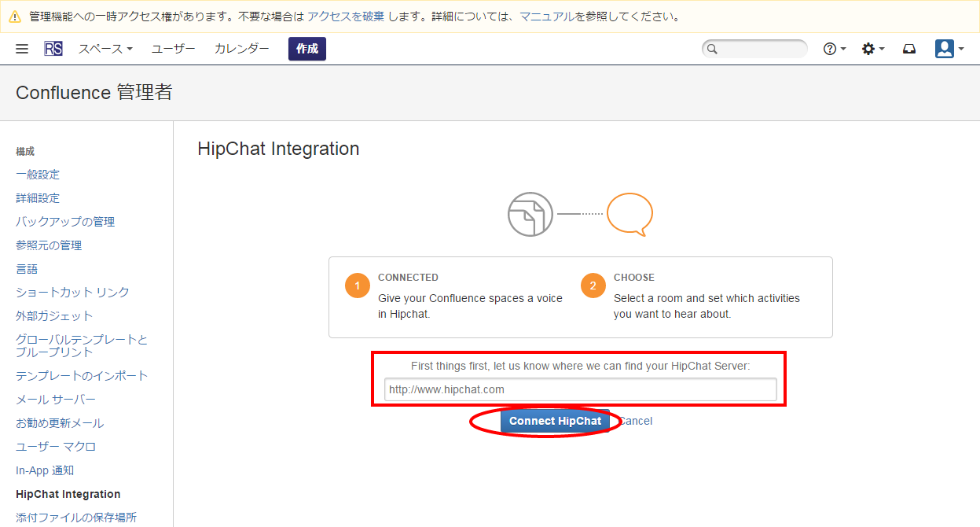Viewport: 980px width, 527px height.
Task: Click the Cancel link
Action: tap(636, 421)
